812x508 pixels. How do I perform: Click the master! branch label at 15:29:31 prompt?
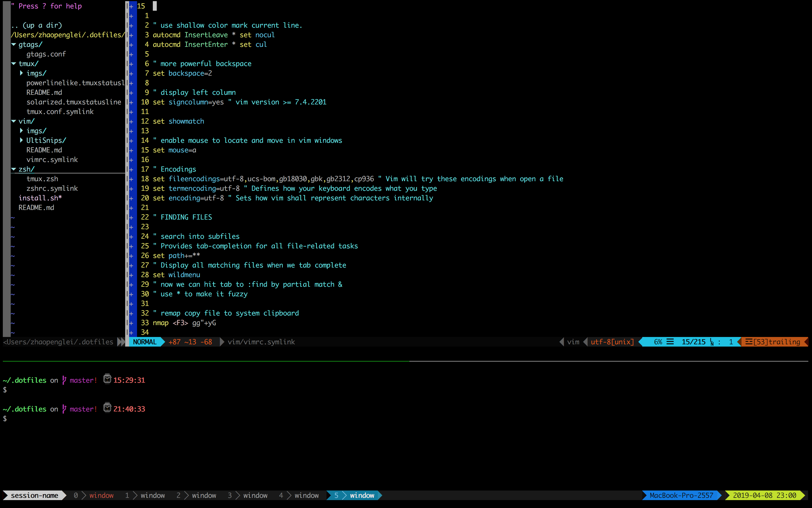click(x=83, y=380)
